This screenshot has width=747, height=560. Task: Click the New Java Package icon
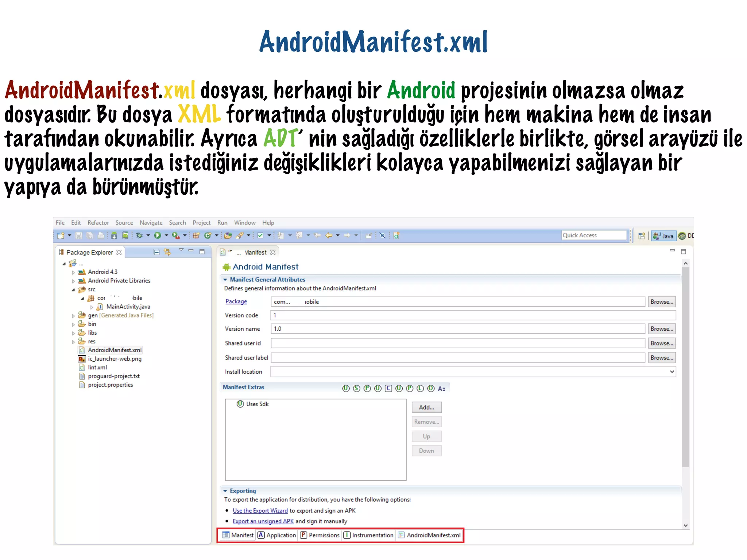coord(196,236)
